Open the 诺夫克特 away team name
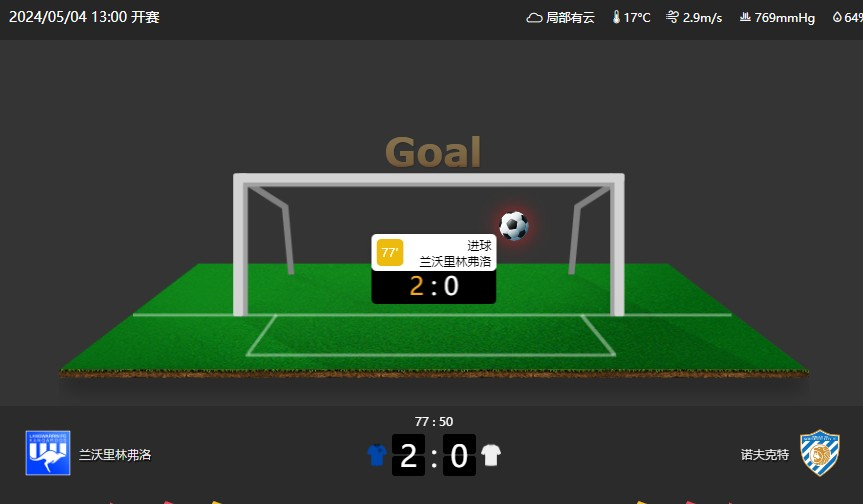The height and width of the screenshot is (504, 863). (764, 454)
